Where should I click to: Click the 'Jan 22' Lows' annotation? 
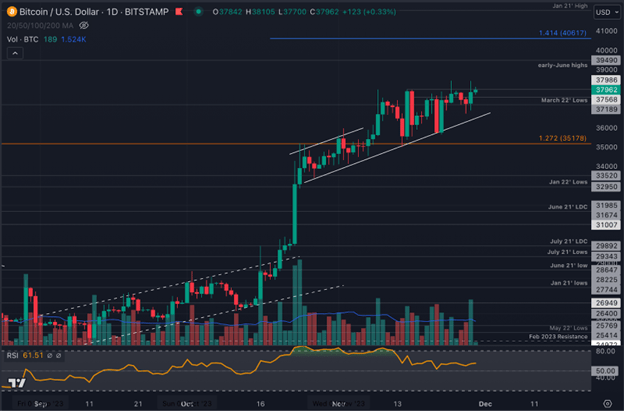[568, 182]
